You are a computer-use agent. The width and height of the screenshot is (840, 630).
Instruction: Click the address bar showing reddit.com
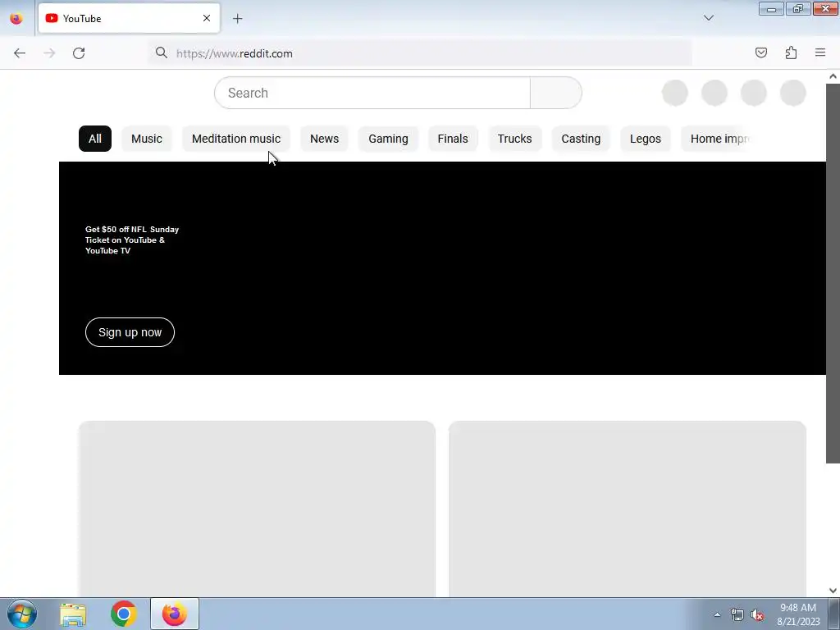click(421, 53)
